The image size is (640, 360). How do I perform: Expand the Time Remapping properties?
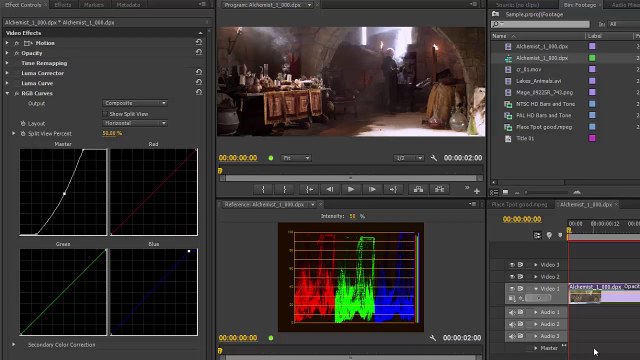7,63
